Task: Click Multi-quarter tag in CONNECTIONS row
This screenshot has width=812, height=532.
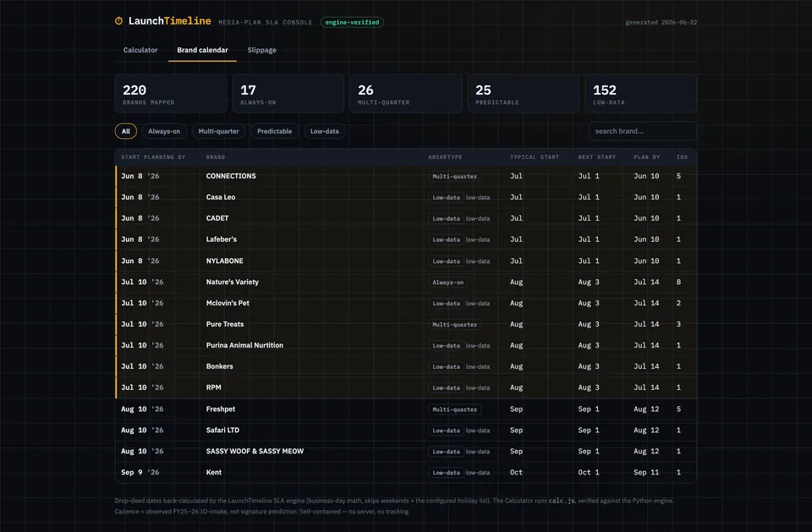Action: [455, 177]
